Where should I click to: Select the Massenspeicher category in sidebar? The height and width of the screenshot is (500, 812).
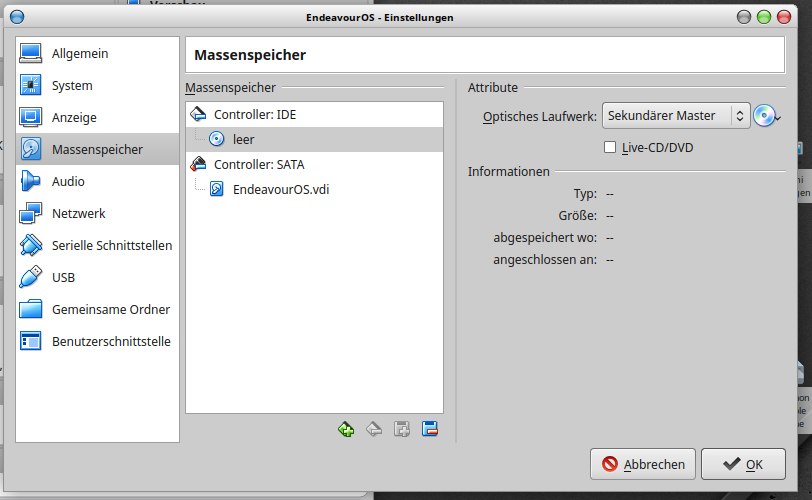(97, 149)
